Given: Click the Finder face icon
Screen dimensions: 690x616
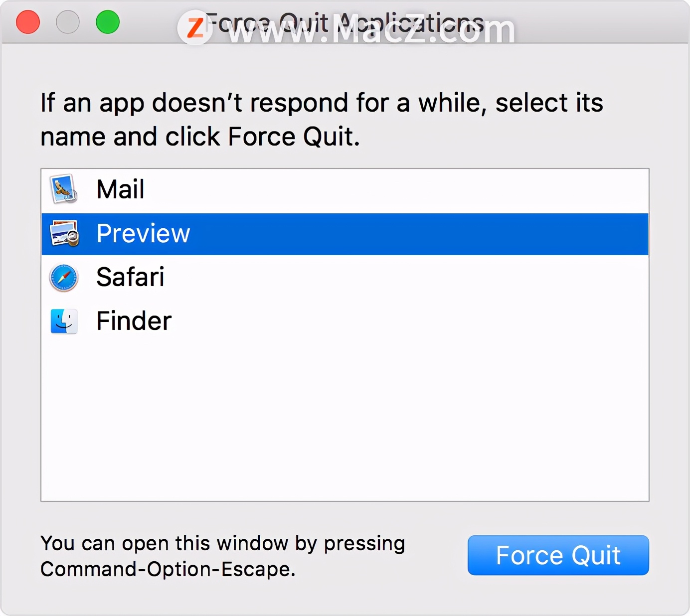Looking at the screenshot, I should pos(64,321).
